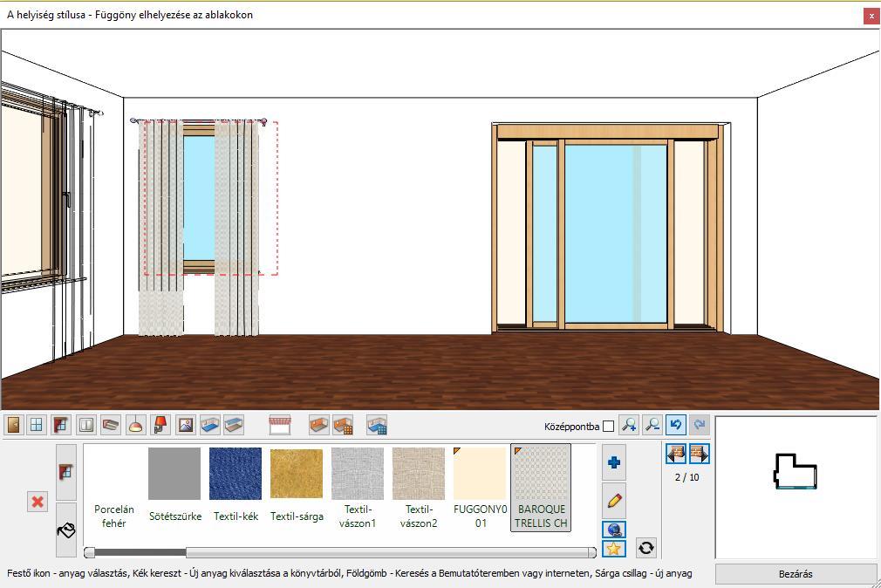Screen dimensions: 881x588
Task: Select the window pane icon
Action: click(x=37, y=425)
